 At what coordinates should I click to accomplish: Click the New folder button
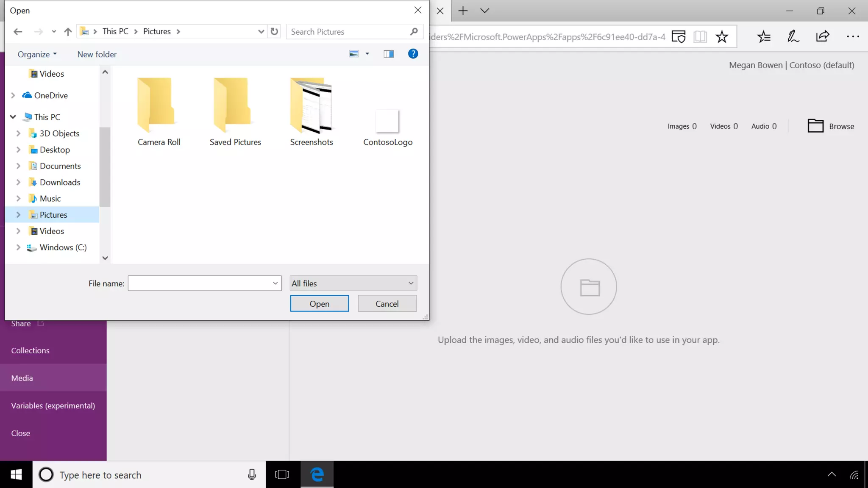click(x=97, y=54)
